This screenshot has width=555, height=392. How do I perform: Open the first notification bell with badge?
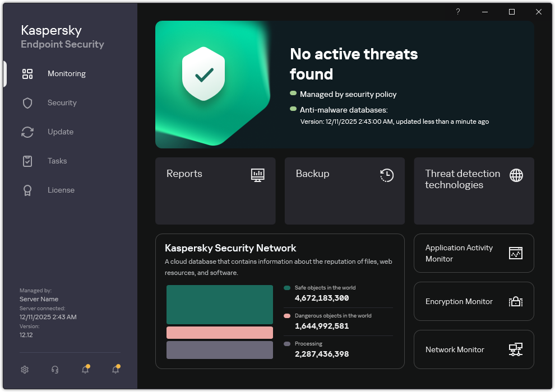[x=85, y=370]
